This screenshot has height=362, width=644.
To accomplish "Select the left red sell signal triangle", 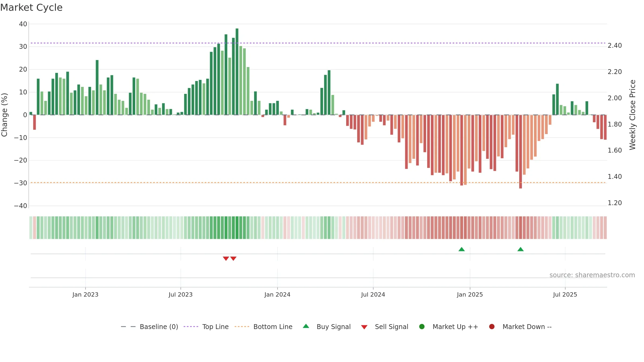I will 226,258.
